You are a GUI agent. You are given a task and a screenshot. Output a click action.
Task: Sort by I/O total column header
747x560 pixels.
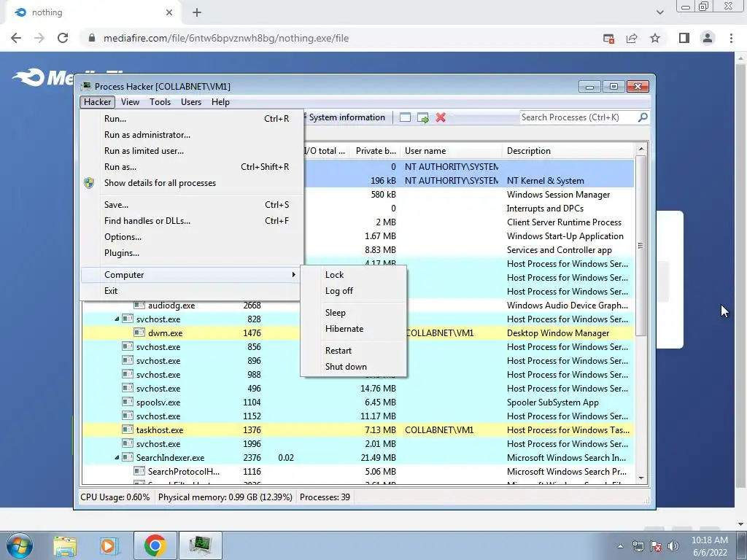pyautogui.click(x=326, y=151)
